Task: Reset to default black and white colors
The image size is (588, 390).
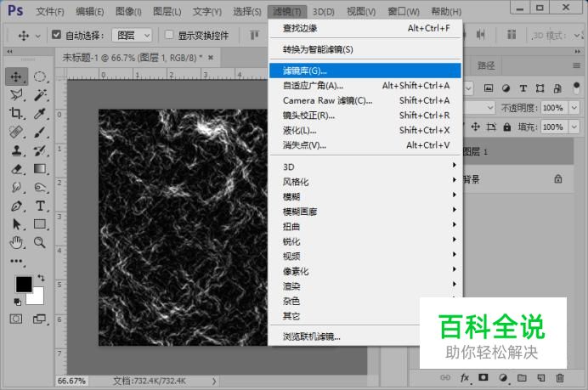Action: tap(17, 302)
